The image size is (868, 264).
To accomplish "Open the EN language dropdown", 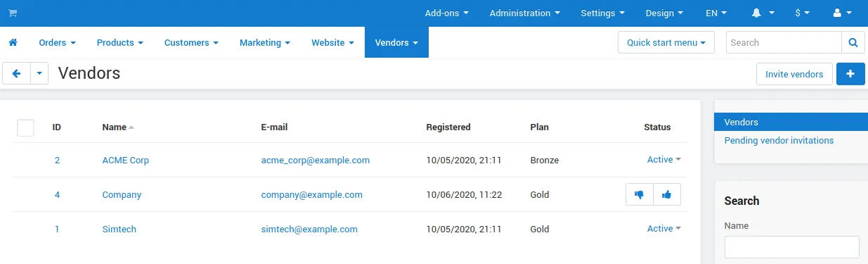I will 716,13.
